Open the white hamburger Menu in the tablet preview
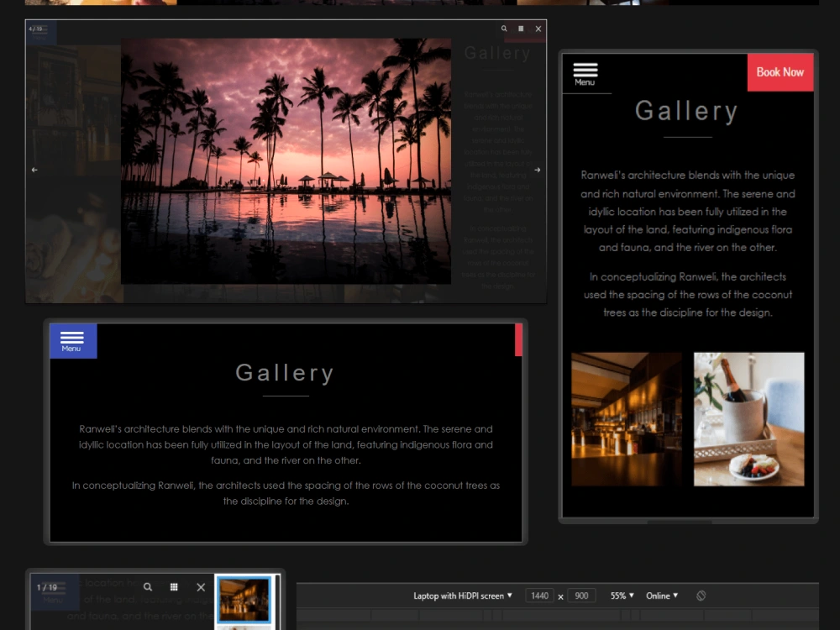The width and height of the screenshot is (840, 630). (585, 74)
